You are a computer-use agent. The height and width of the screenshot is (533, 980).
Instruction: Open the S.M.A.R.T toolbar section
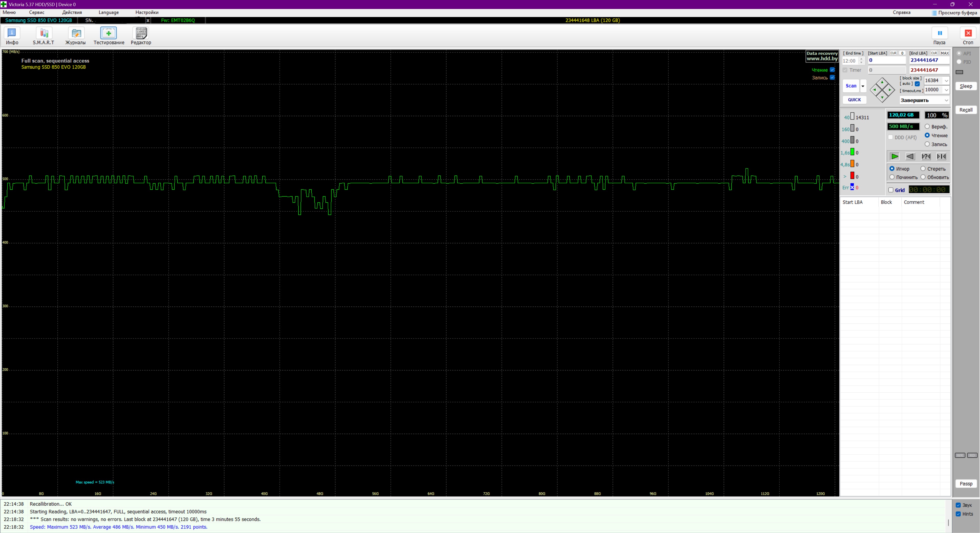click(x=43, y=36)
